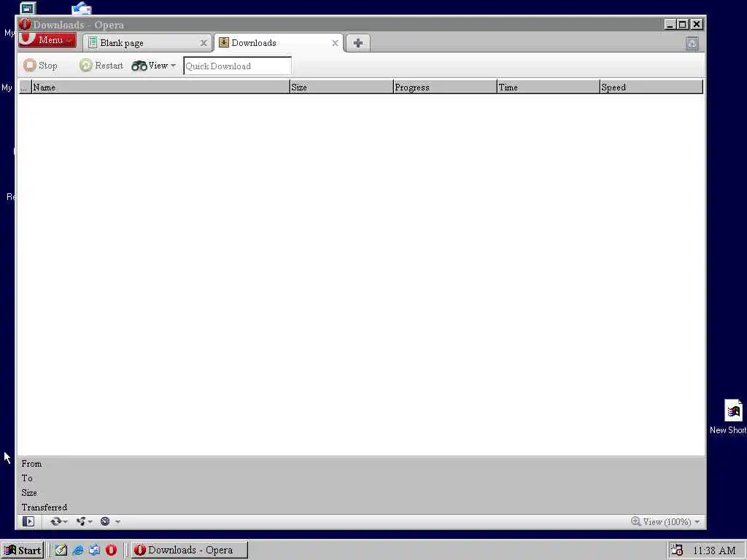Launch Outlook Express quick launch icon
747x560 pixels.
coord(94,550)
